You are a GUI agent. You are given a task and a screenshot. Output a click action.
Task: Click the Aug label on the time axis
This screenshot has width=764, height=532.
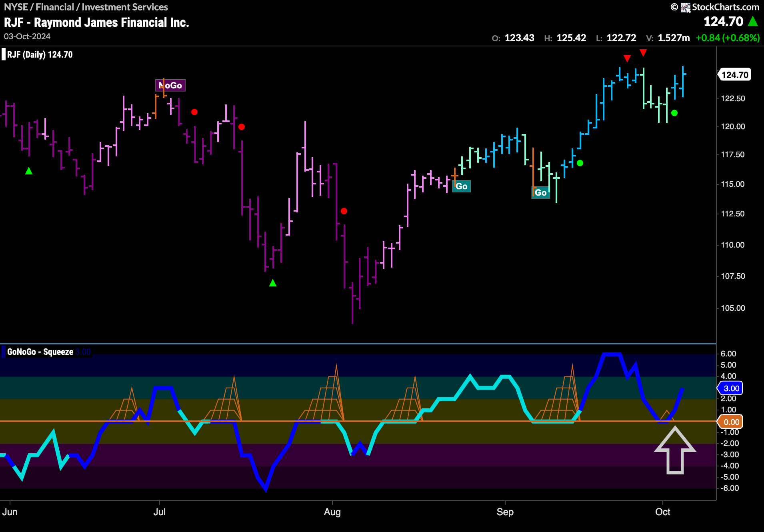coord(332,512)
